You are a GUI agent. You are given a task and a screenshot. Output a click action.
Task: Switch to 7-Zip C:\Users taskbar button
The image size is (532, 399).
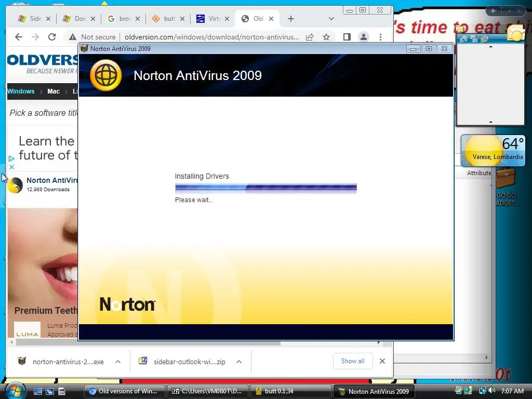[207, 391]
